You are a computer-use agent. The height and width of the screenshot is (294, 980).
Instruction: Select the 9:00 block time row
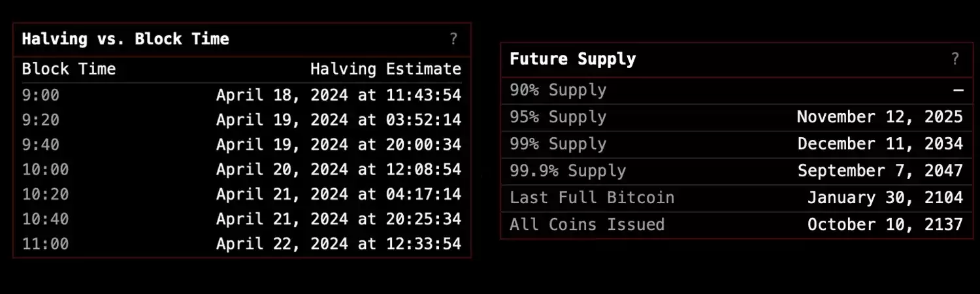point(242,95)
